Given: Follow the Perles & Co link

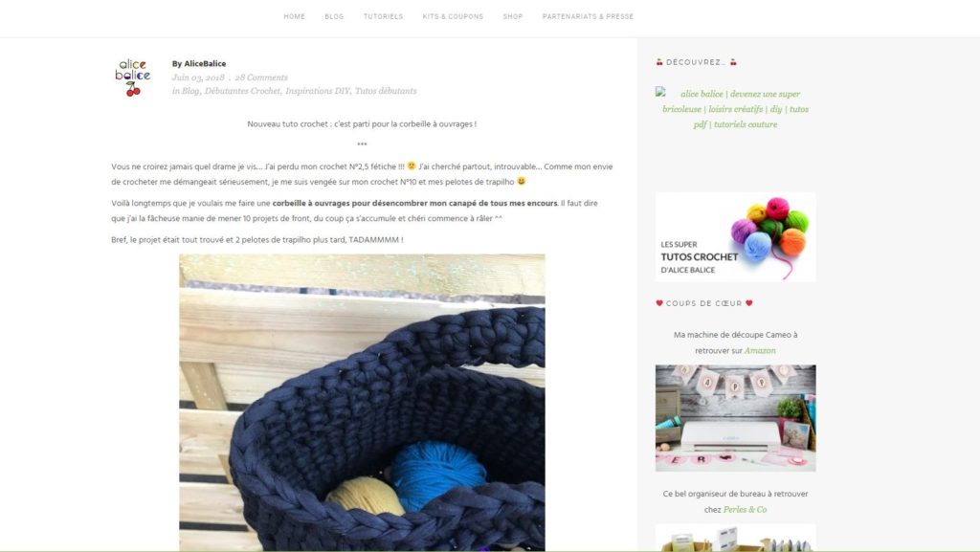Looking at the screenshot, I should (x=745, y=510).
